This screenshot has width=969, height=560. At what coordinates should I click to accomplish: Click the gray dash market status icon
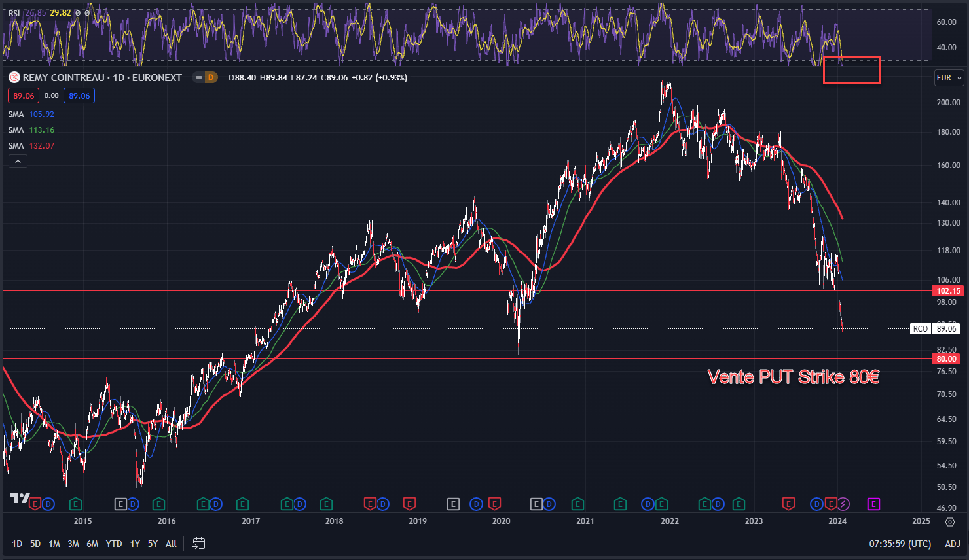(x=198, y=77)
